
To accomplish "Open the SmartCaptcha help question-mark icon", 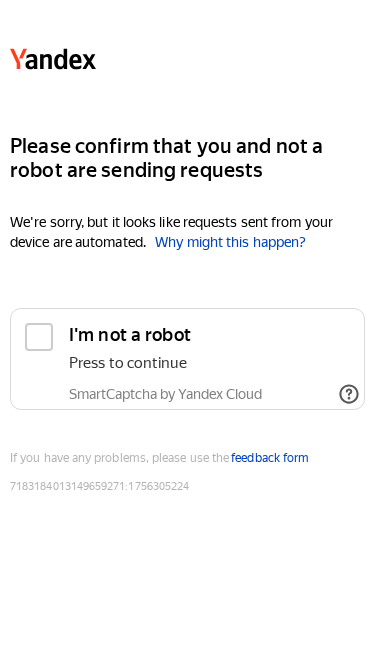I will click(x=349, y=394).
